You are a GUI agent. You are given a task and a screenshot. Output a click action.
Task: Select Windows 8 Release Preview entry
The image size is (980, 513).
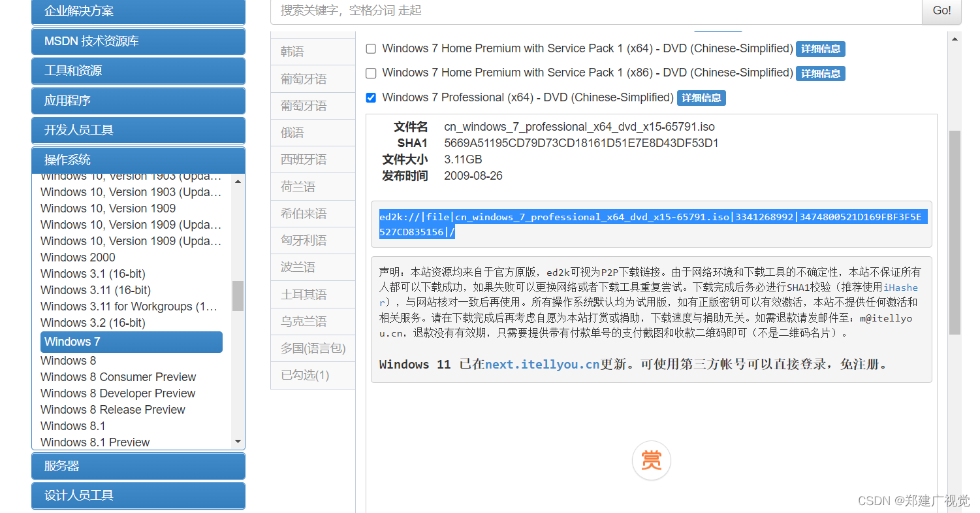pos(113,410)
